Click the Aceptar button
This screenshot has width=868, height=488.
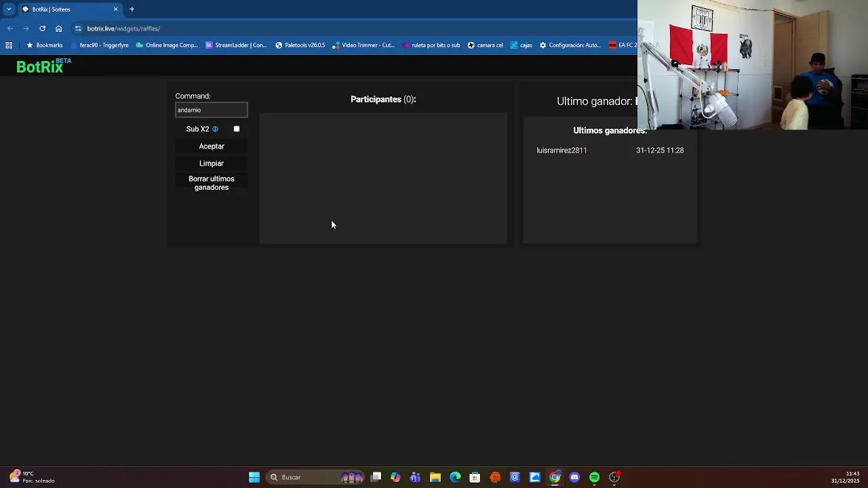[x=212, y=146]
